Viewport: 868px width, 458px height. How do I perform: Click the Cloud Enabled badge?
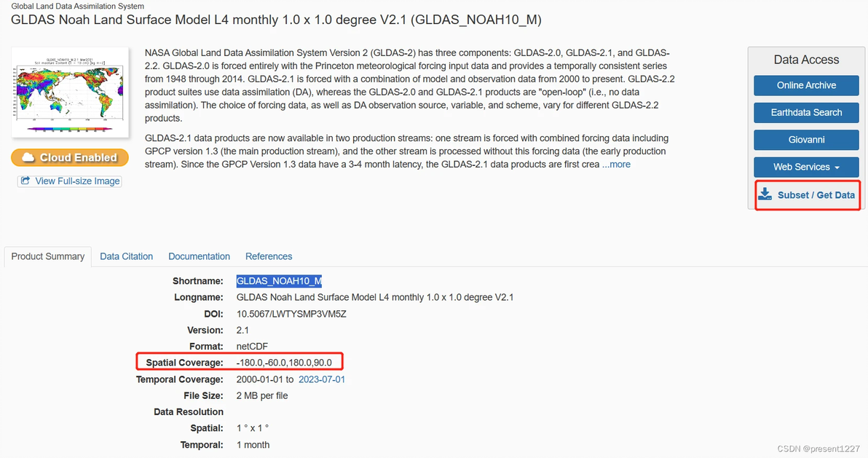(70, 157)
